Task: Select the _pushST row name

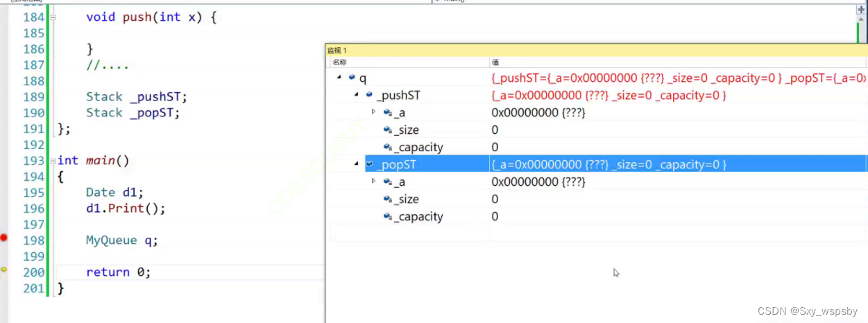Action: pos(398,95)
